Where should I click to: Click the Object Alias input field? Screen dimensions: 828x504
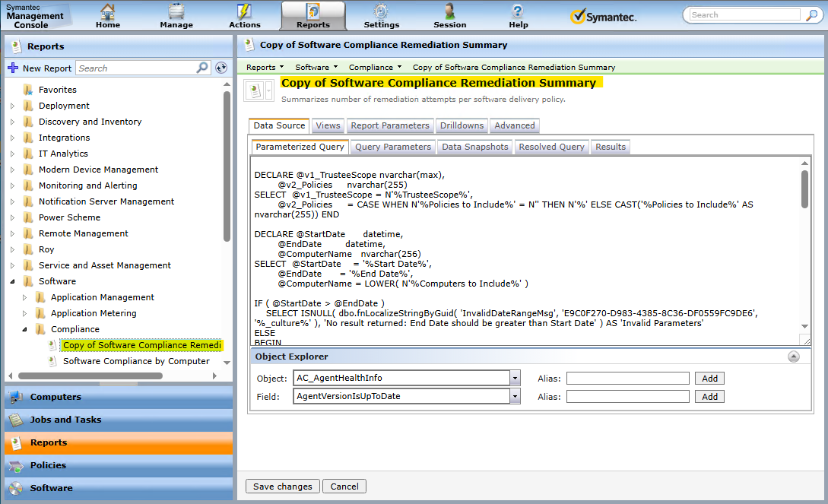click(x=627, y=378)
